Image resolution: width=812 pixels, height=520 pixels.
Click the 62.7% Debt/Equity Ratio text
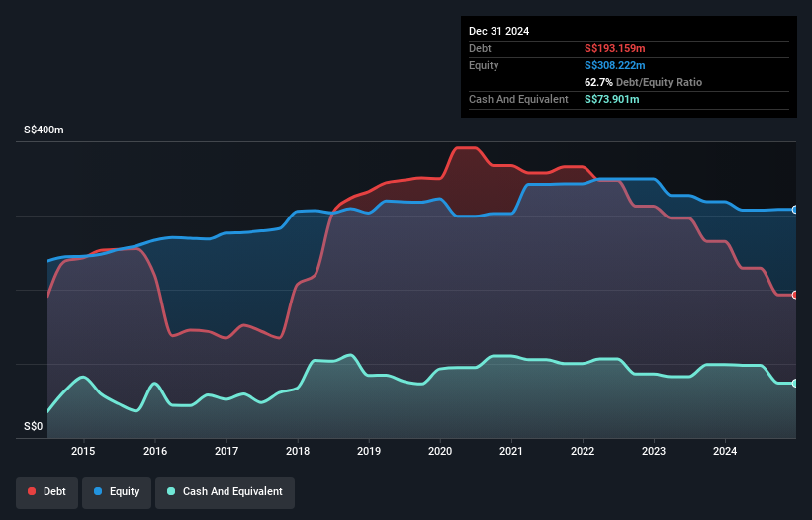pos(643,82)
